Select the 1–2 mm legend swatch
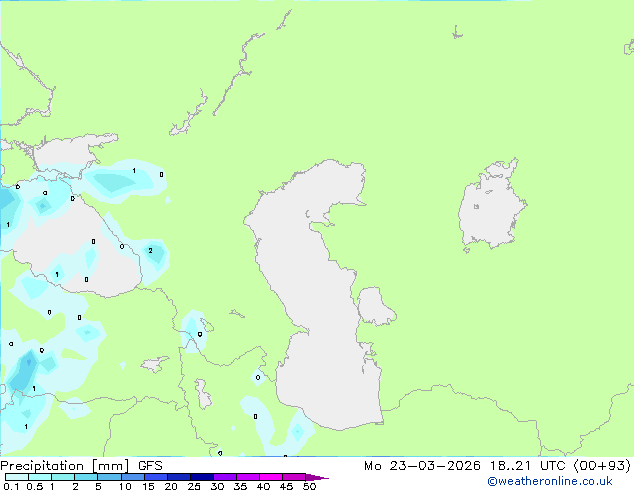The image size is (634, 490). click(63, 477)
